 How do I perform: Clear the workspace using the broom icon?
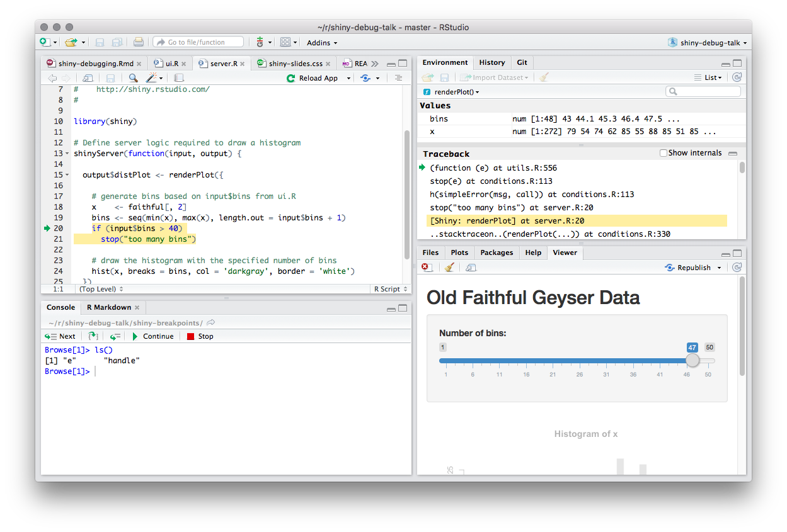tap(543, 77)
